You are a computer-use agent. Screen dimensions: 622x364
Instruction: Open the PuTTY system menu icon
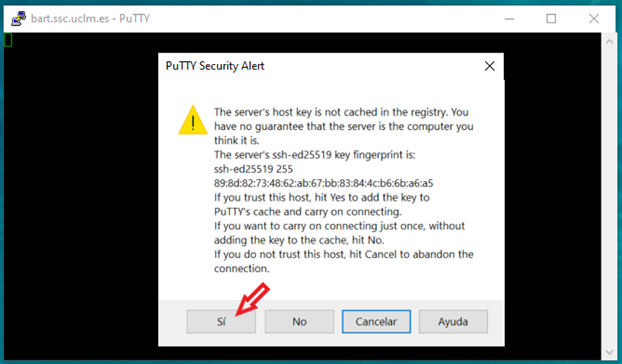click(18, 19)
